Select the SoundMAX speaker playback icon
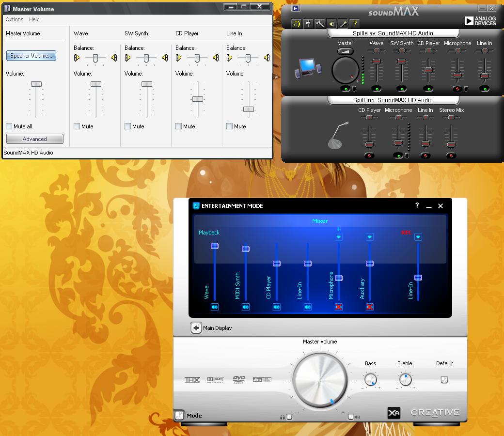 pyautogui.click(x=331, y=23)
